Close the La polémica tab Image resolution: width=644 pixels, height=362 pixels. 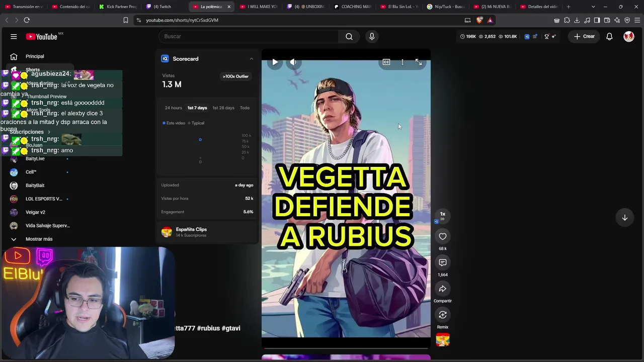[229, 7]
